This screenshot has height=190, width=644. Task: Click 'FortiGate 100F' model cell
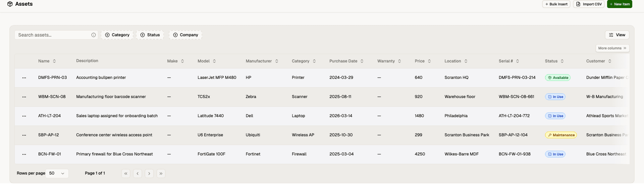211,154
